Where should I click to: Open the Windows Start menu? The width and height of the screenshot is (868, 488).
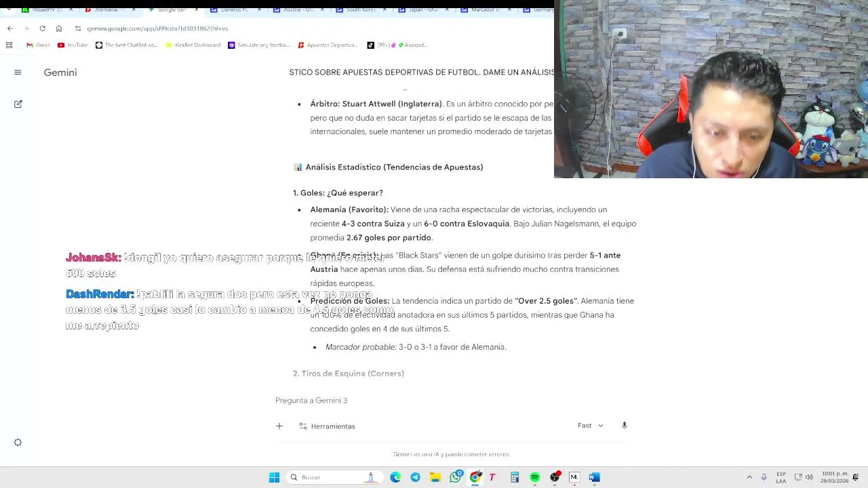coord(274,477)
